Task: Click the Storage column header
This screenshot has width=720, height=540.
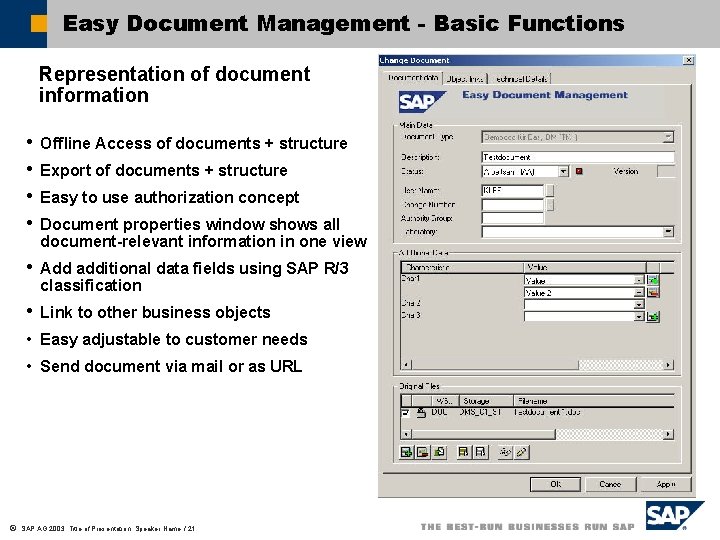Action: click(x=486, y=401)
